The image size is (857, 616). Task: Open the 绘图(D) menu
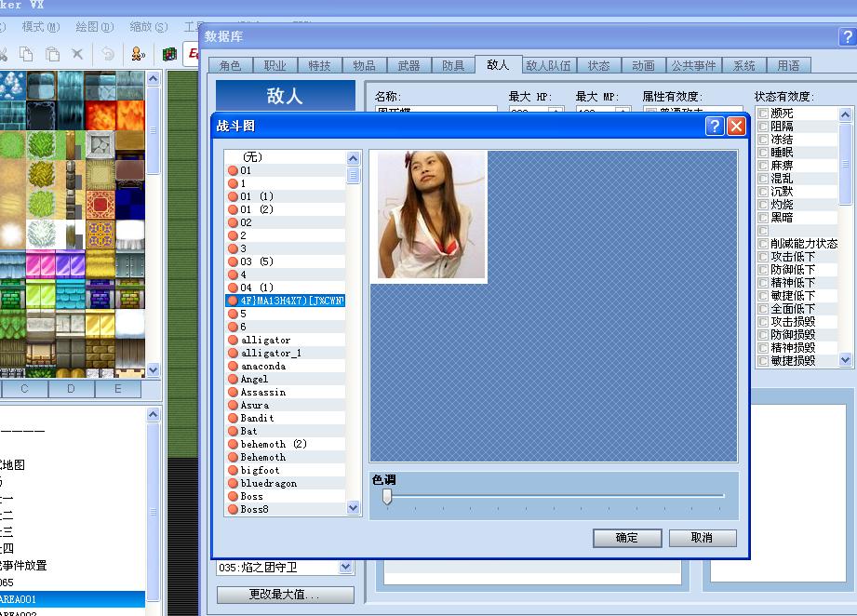[x=95, y=27]
